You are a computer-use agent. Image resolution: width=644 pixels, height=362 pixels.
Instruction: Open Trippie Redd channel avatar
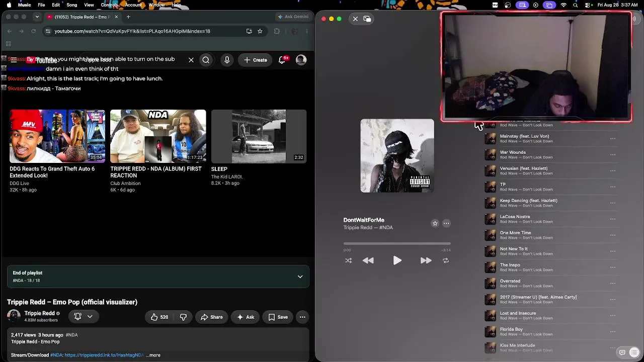click(14, 316)
